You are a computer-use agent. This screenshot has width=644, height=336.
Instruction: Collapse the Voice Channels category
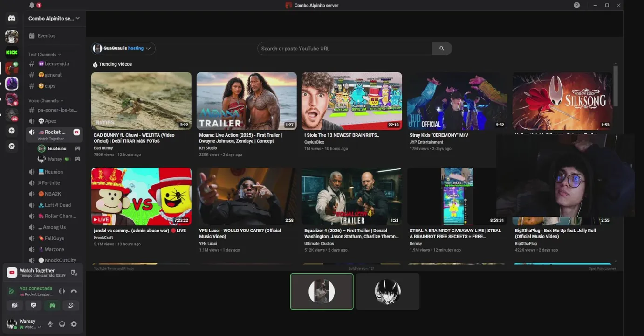click(46, 101)
